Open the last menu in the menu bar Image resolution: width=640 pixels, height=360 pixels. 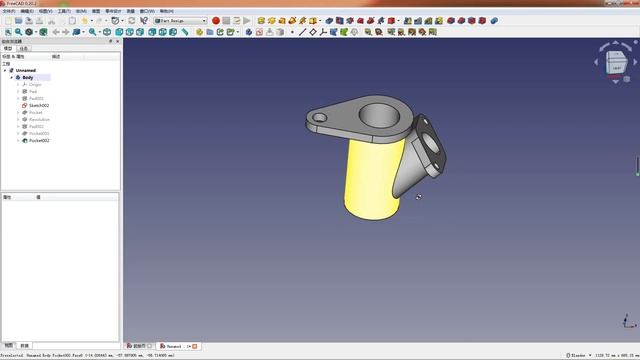click(167, 11)
